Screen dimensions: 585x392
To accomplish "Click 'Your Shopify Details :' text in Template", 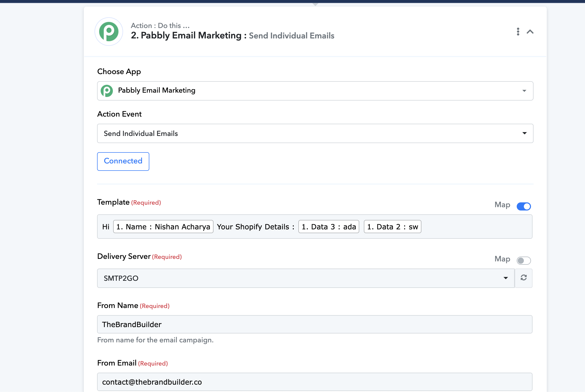I will click(256, 227).
